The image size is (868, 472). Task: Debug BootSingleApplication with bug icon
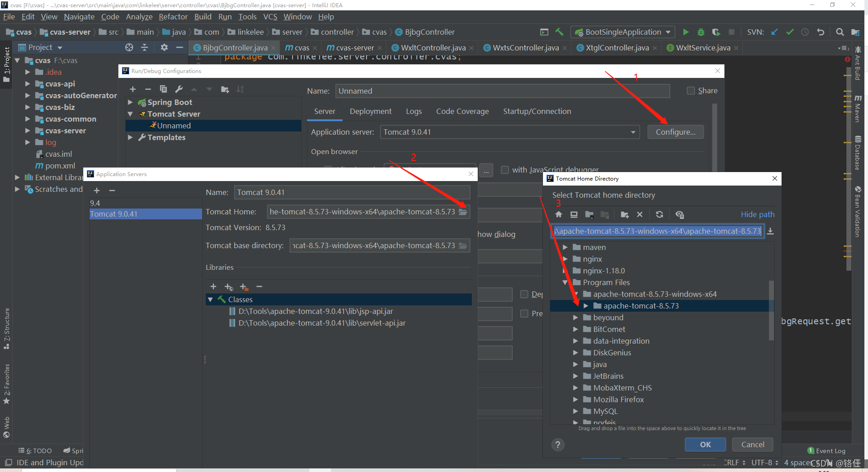point(701,32)
